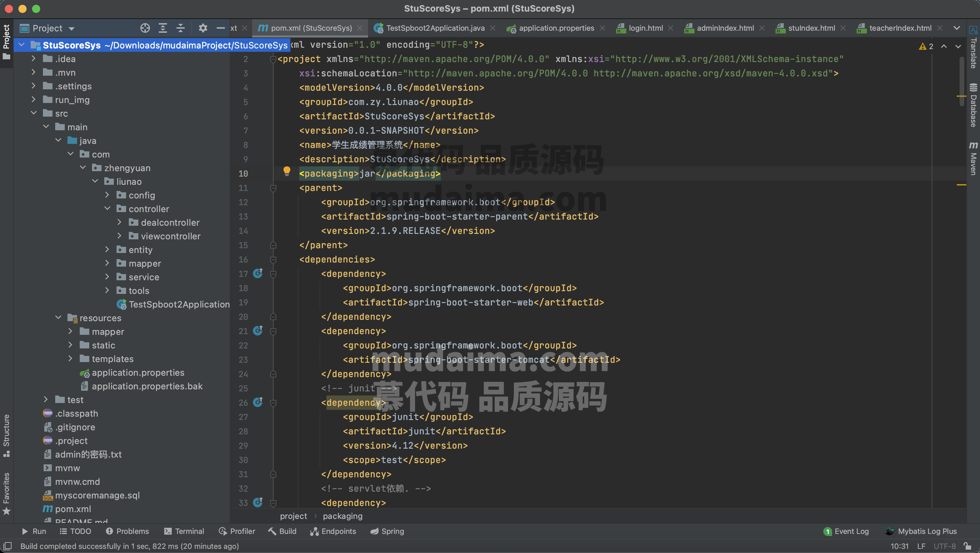This screenshot has width=980, height=553.
Task: Click the UTF-8 encoding status widget
Action: [944, 546]
